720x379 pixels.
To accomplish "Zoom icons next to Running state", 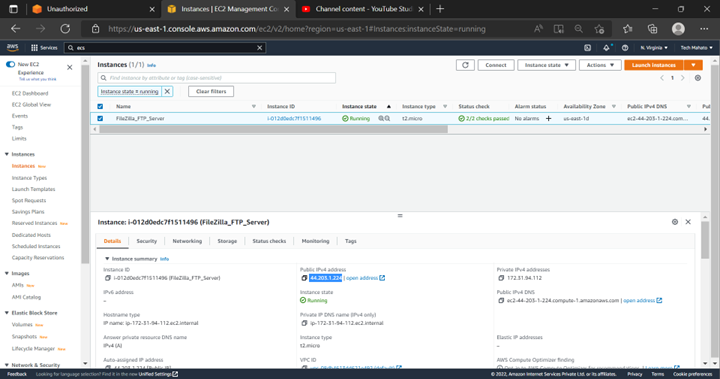I will 384,119.
